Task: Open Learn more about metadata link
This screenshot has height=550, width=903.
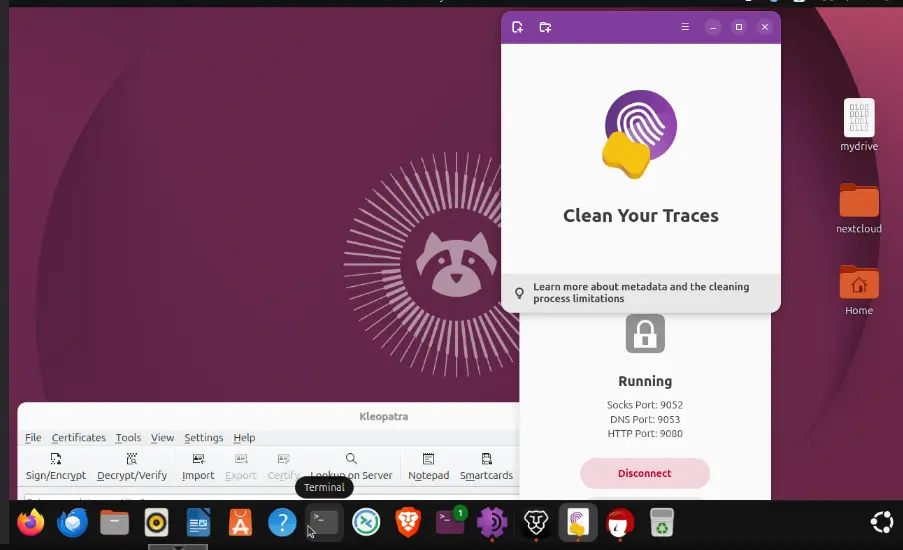Action: pyautogui.click(x=641, y=293)
